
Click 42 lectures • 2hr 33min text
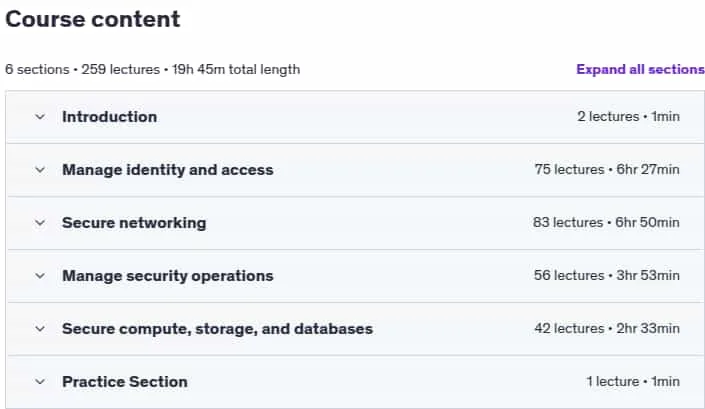tap(607, 328)
